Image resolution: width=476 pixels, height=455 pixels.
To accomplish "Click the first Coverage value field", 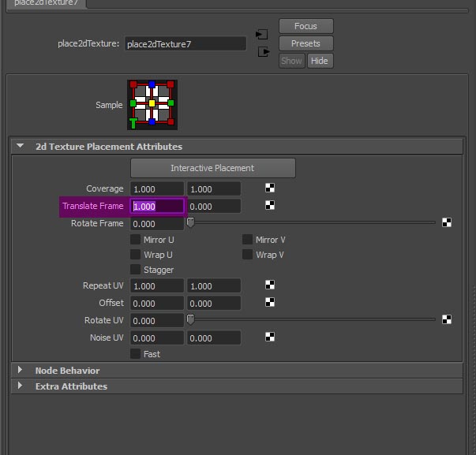I will coord(157,189).
